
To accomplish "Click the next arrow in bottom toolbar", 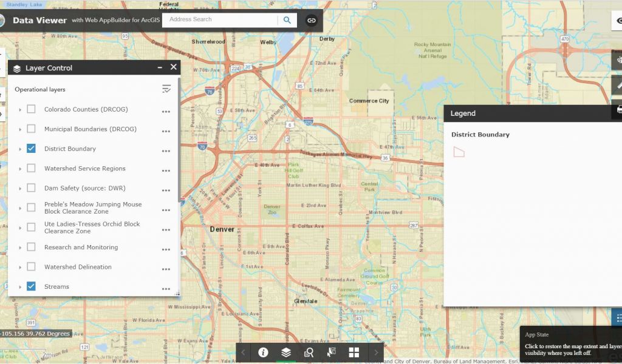I will 376,352.
